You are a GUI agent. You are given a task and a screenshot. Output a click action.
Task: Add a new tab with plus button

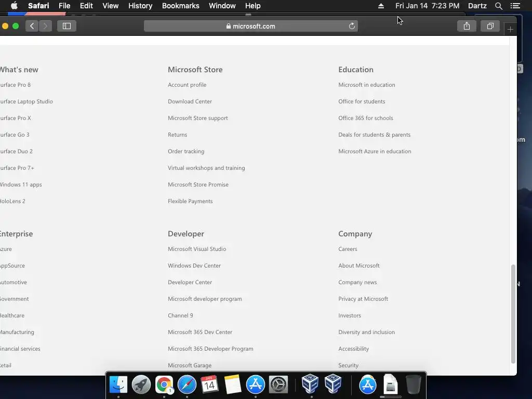(x=510, y=30)
